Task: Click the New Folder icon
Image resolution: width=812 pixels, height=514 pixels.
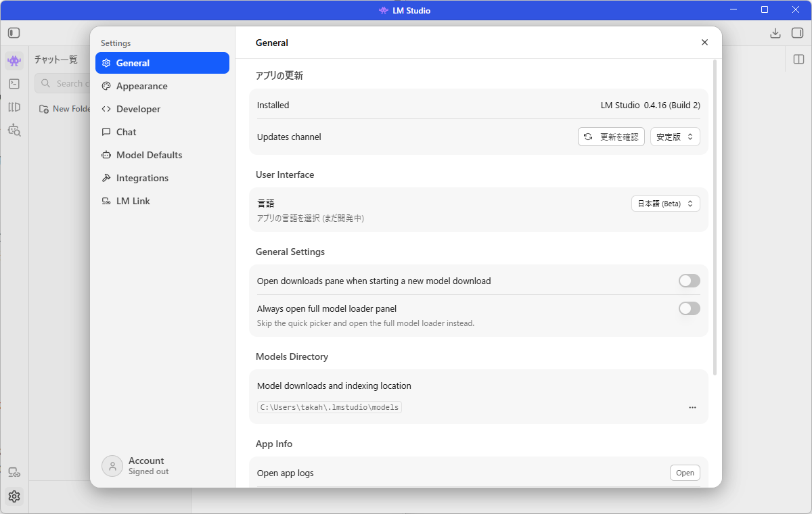Action: tap(43, 109)
